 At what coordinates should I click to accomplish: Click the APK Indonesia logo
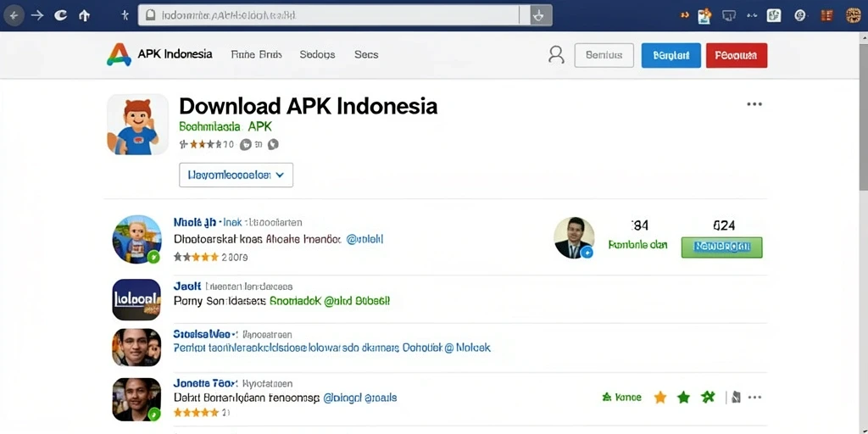click(119, 55)
